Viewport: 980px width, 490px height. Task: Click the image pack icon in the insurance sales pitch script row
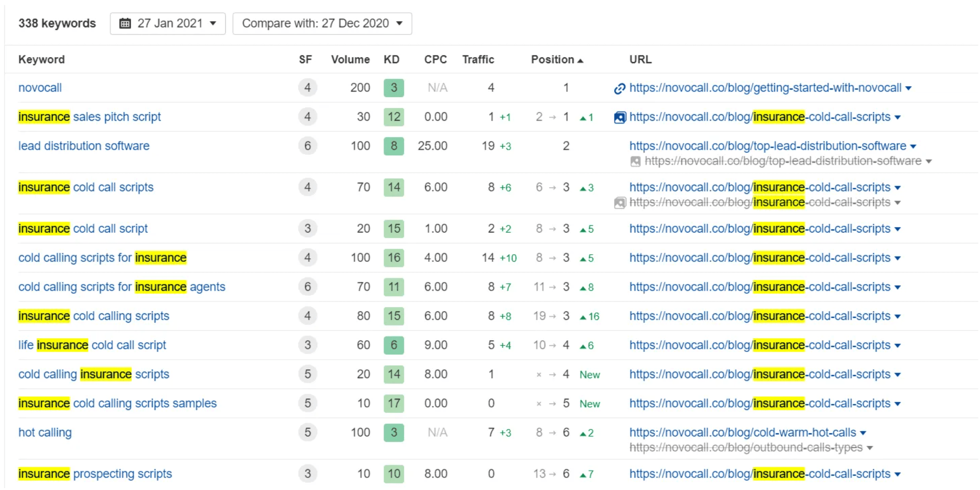coord(620,117)
